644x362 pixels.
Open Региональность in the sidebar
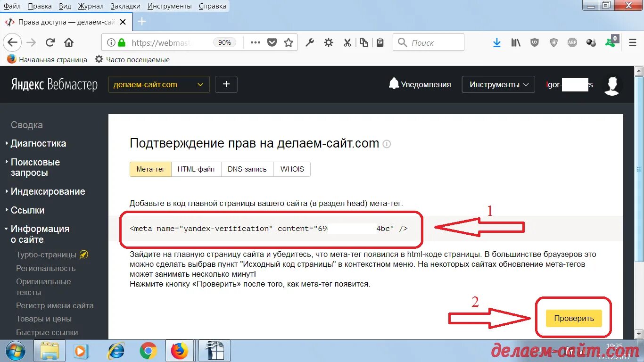[46, 268]
